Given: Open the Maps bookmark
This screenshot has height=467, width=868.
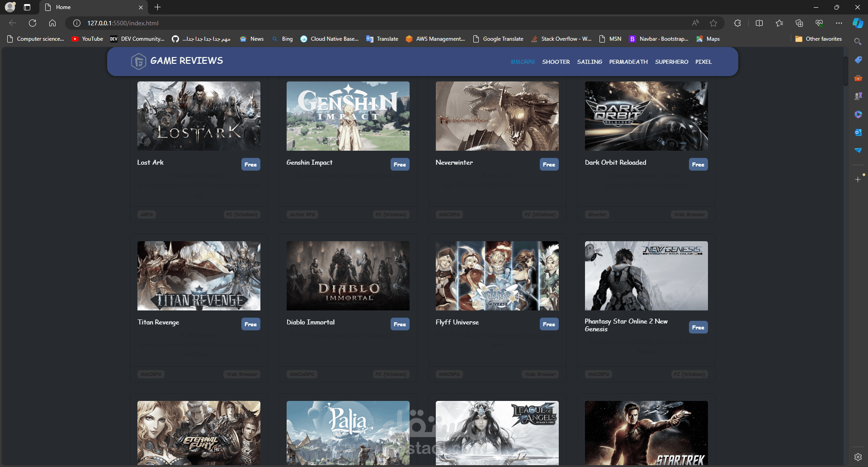Looking at the screenshot, I should tap(708, 39).
